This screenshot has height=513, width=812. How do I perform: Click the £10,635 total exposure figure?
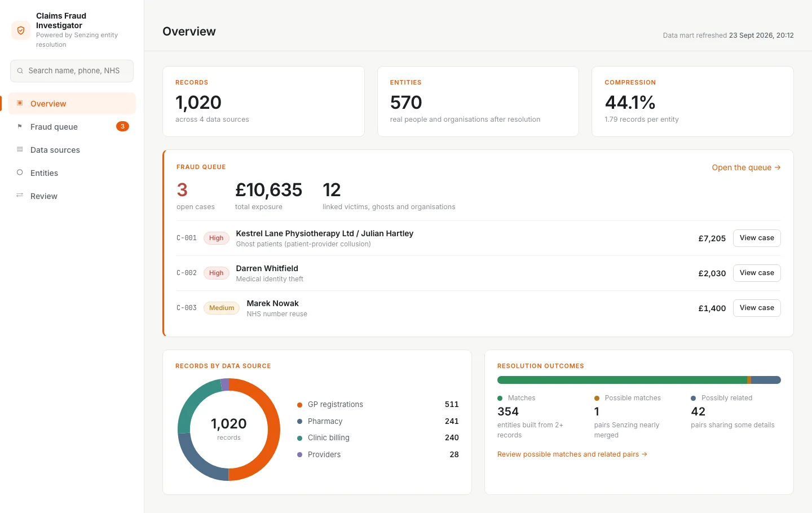(x=268, y=190)
